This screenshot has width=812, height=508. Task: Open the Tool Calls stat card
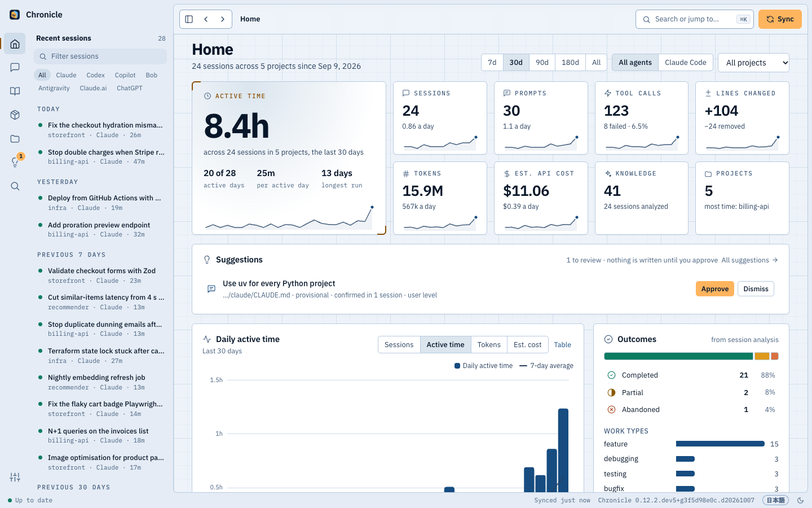point(642,118)
